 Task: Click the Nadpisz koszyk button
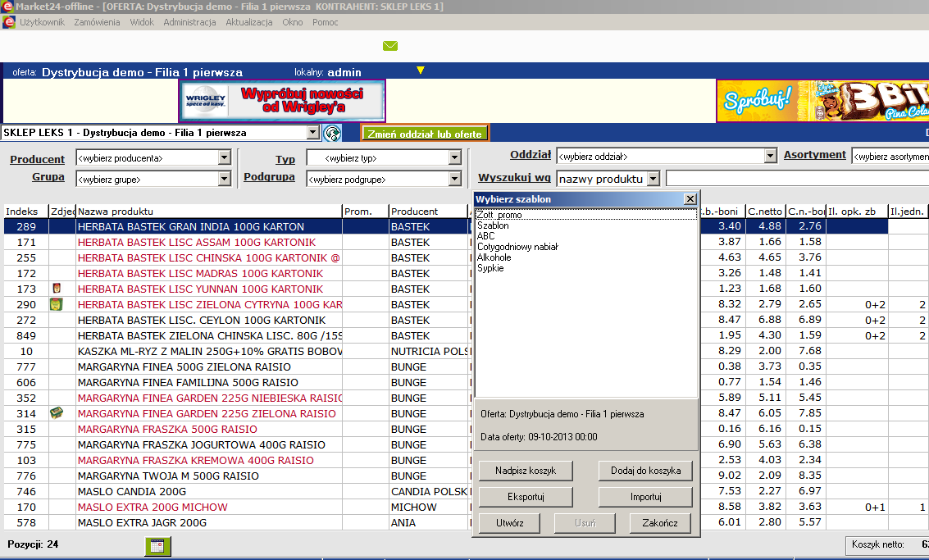pyautogui.click(x=526, y=471)
